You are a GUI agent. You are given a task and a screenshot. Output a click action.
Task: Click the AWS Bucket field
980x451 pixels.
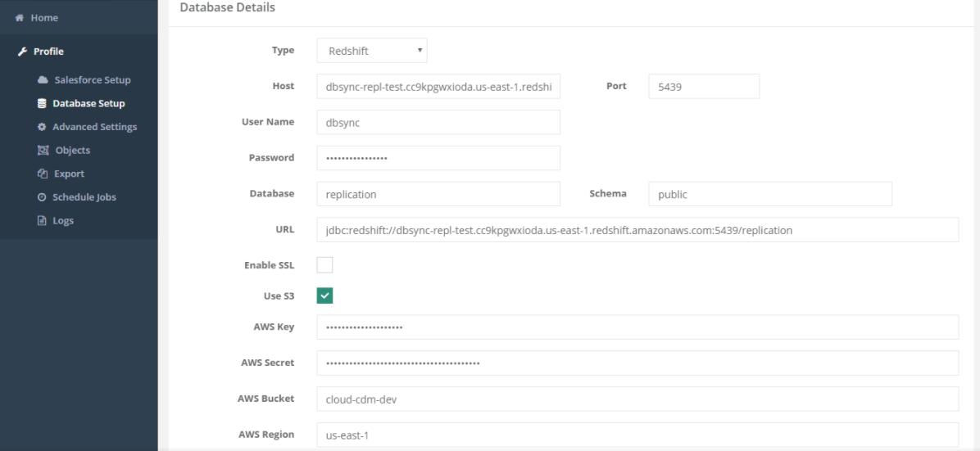coord(637,399)
